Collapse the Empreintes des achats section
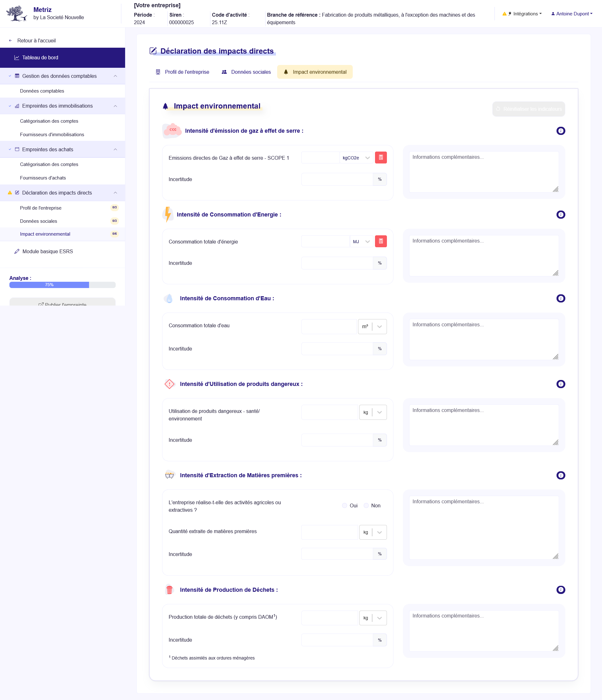 coord(116,149)
